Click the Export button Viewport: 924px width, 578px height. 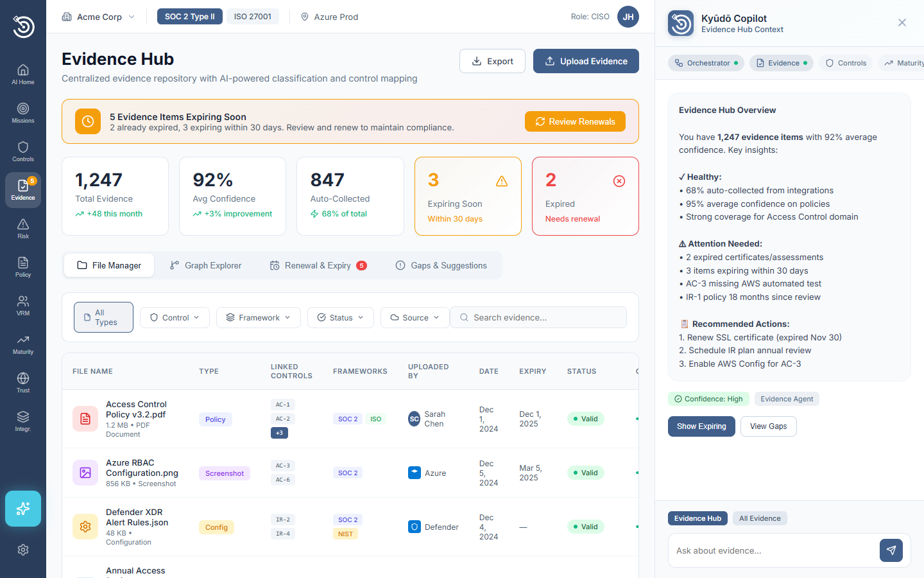(x=492, y=61)
